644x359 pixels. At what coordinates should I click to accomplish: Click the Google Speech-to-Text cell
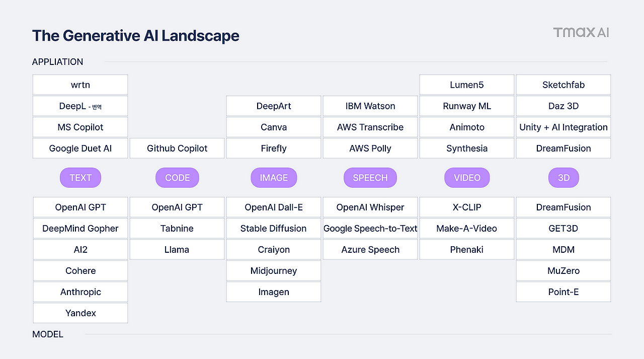(370, 229)
